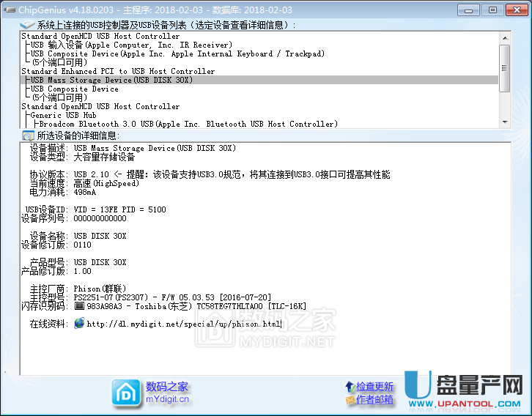
Task: Click the flash chip icon beside 983A98A3
Action: click(79, 306)
